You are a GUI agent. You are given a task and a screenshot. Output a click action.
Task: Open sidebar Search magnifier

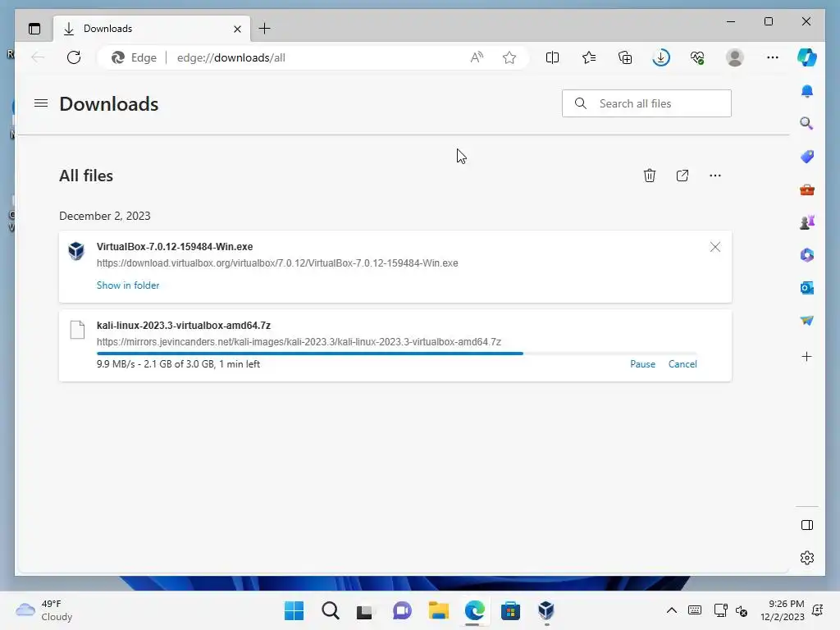pos(807,124)
